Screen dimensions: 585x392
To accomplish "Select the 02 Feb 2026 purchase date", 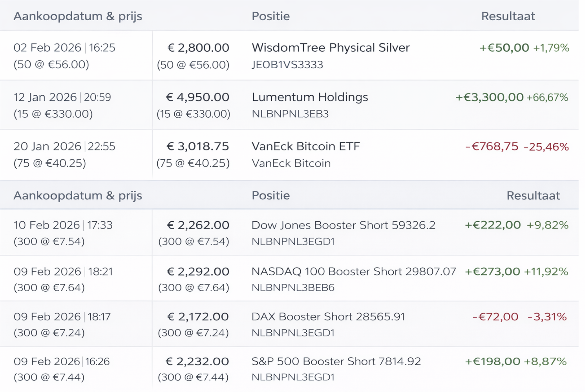I will (47, 48).
